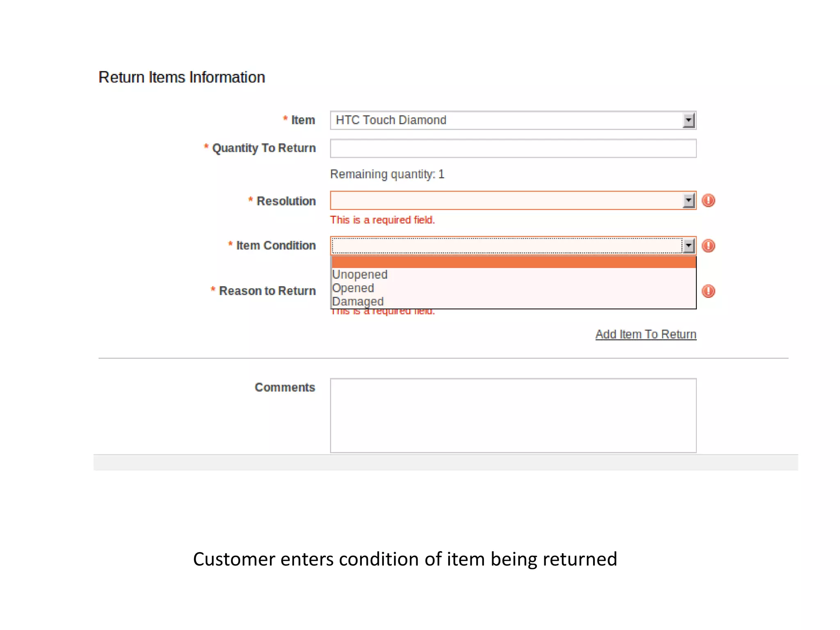The width and height of the screenshot is (840, 630).
Task: Pick the Damaged condition option
Action: pyautogui.click(x=358, y=301)
